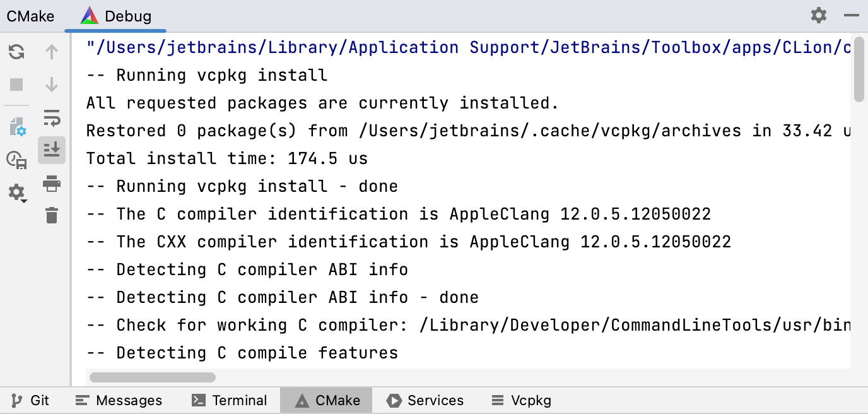The image size is (868, 414).
Task: Reload the CMake project
Action: (15, 52)
